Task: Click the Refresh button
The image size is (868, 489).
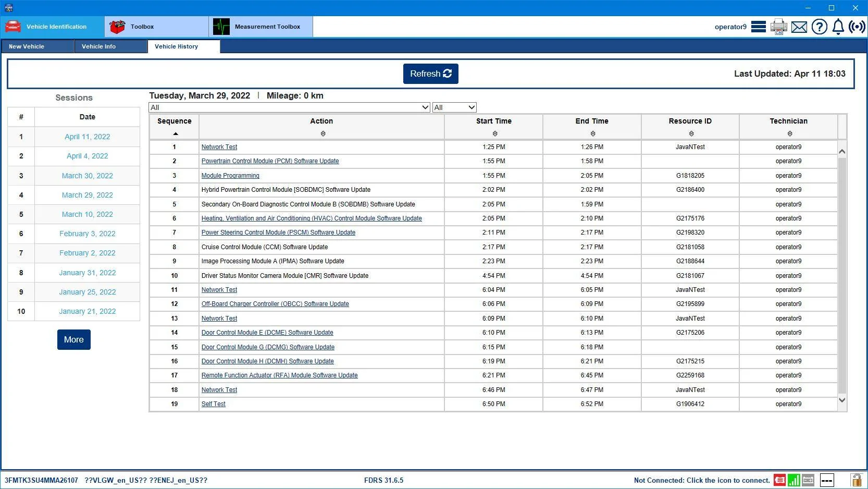Action: click(x=431, y=74)
